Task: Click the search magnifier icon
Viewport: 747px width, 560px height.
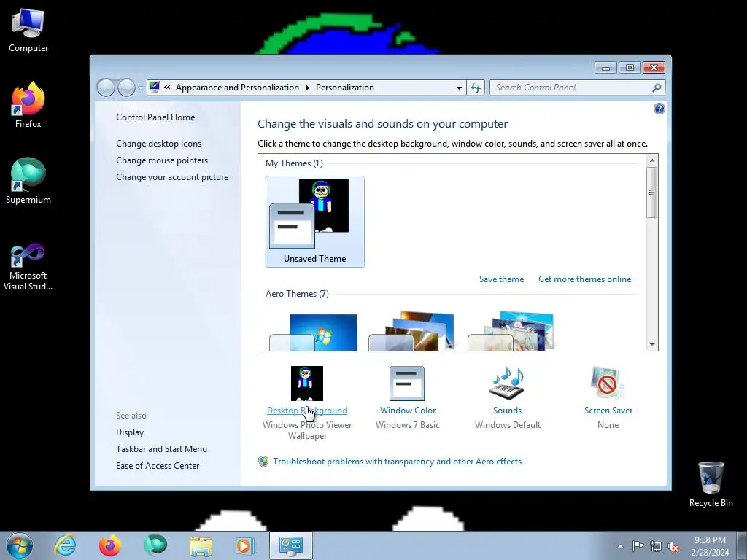Action: [657, 87]
